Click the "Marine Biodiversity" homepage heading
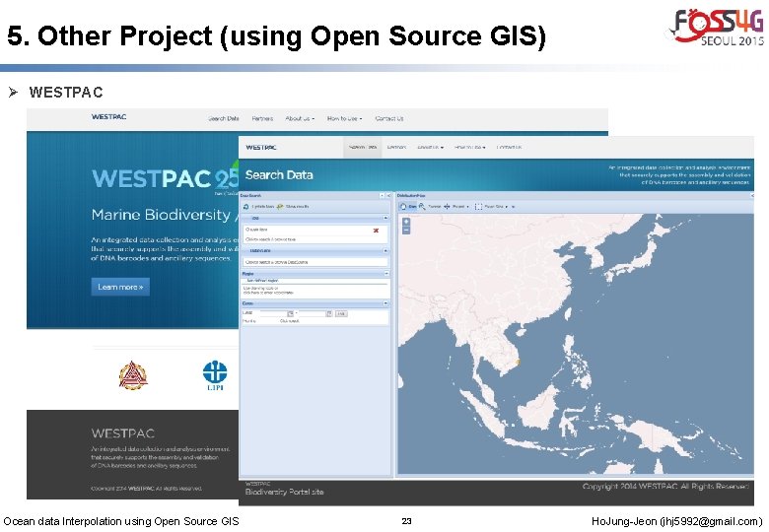The width and height of the screenshot is (769, 532). 161,215
